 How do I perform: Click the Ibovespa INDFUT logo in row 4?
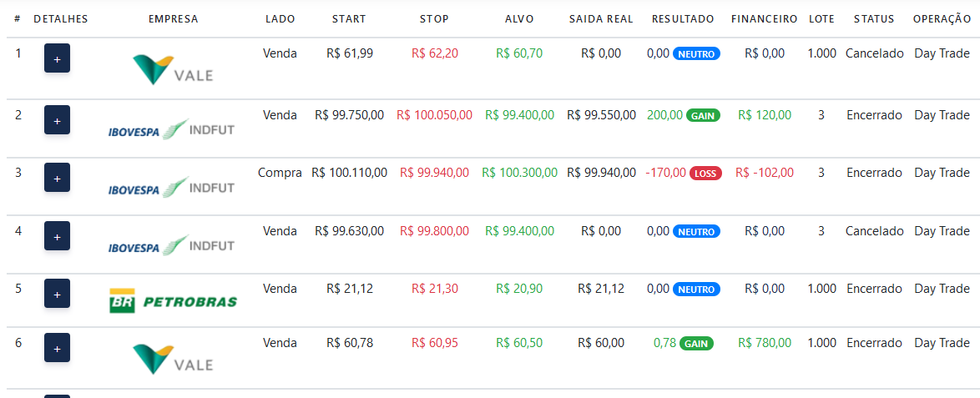[171, 247]
